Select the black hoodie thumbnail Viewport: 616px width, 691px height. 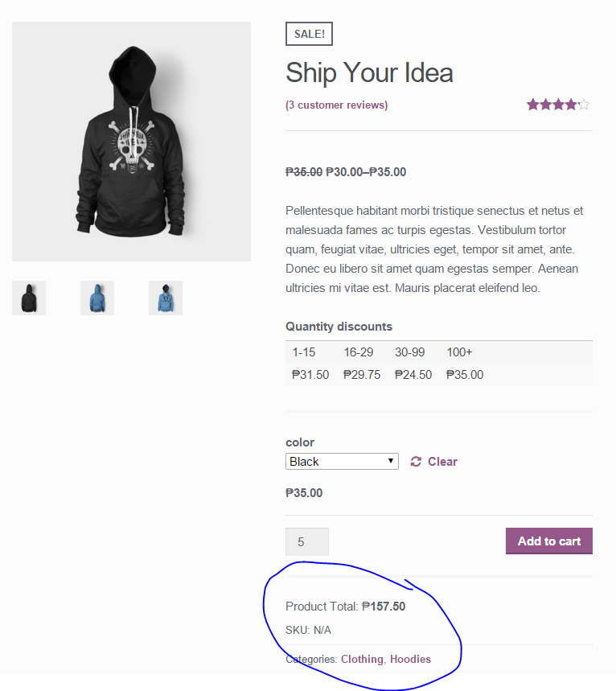click(x=29, y=298)
